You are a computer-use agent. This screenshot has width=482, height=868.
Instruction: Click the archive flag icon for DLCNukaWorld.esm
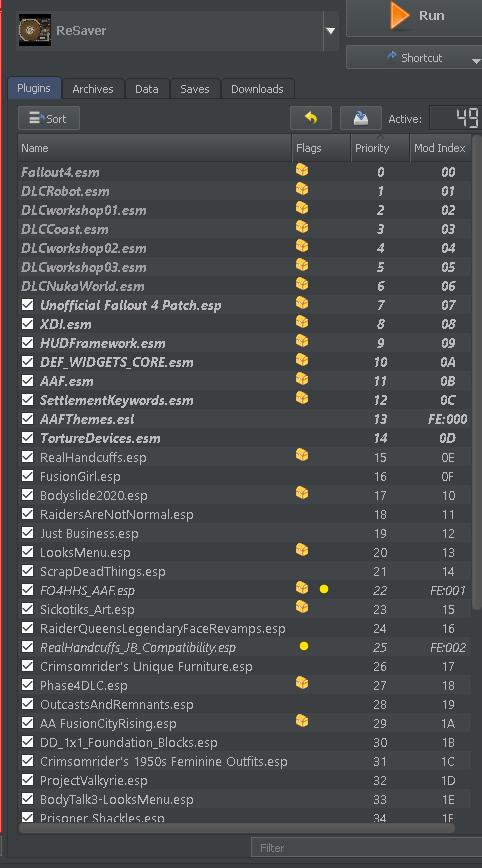[x=302, y=284]
